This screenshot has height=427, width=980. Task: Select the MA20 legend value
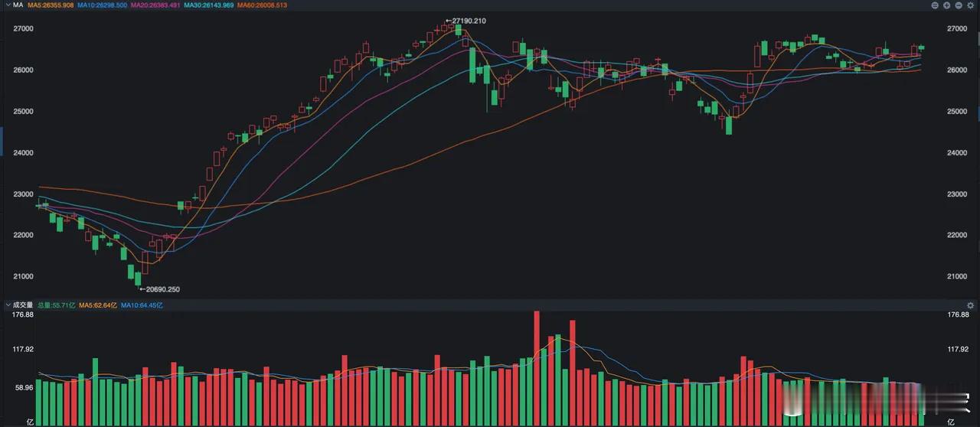coord(155,5)
